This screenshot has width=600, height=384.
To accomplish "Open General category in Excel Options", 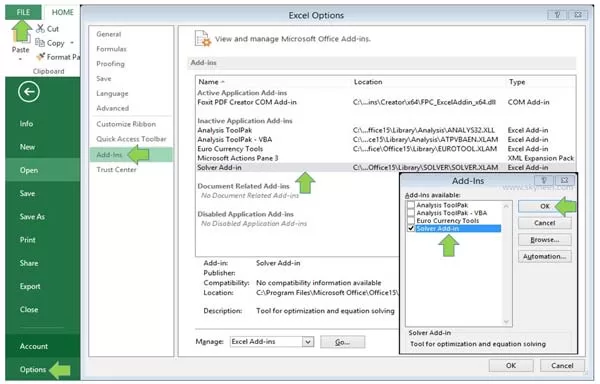I will [x=131, y=34].
